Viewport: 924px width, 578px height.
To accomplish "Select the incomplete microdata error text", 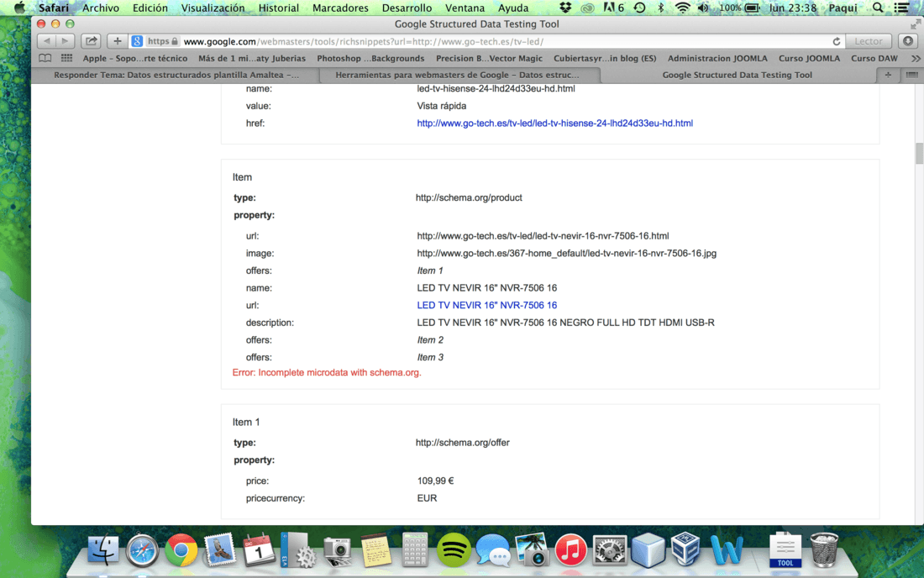I will tap(327, 372).
